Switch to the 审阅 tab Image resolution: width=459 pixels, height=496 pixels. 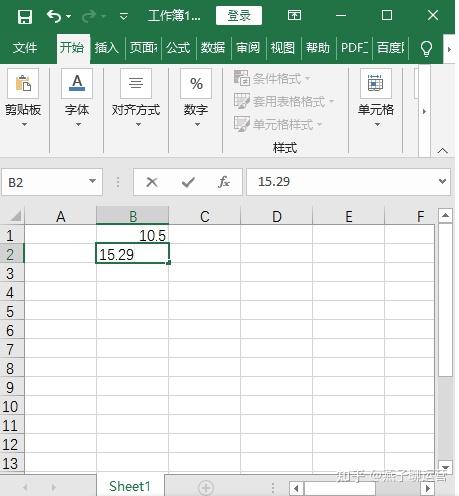(x=248, y=48)
